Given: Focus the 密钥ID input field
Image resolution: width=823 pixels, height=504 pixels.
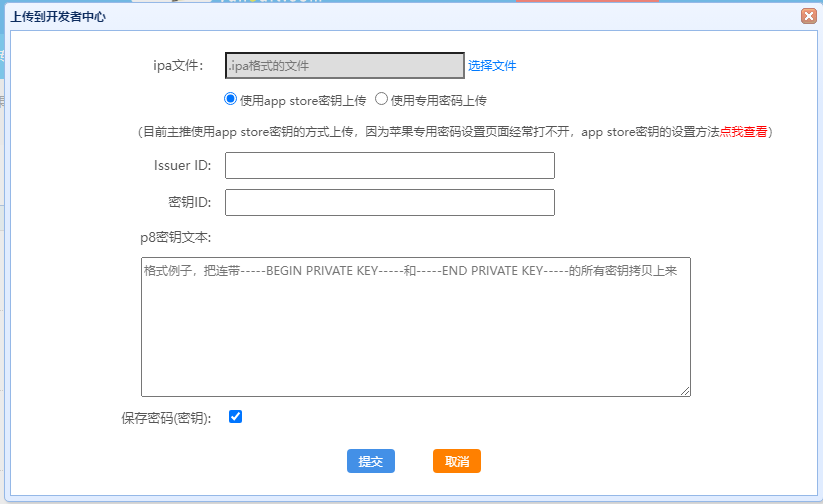Looking at the screenshot, I should (x=390, y=202).
